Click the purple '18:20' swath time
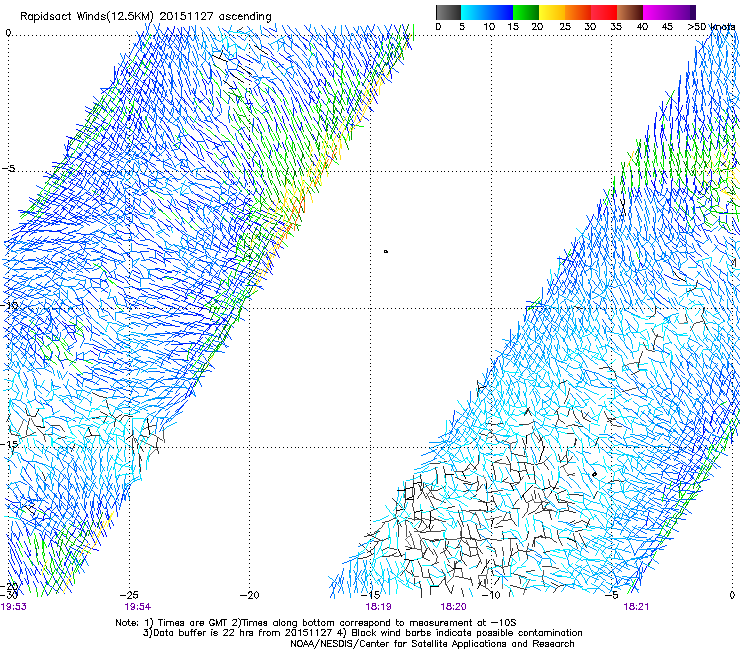 click(454, 607)
